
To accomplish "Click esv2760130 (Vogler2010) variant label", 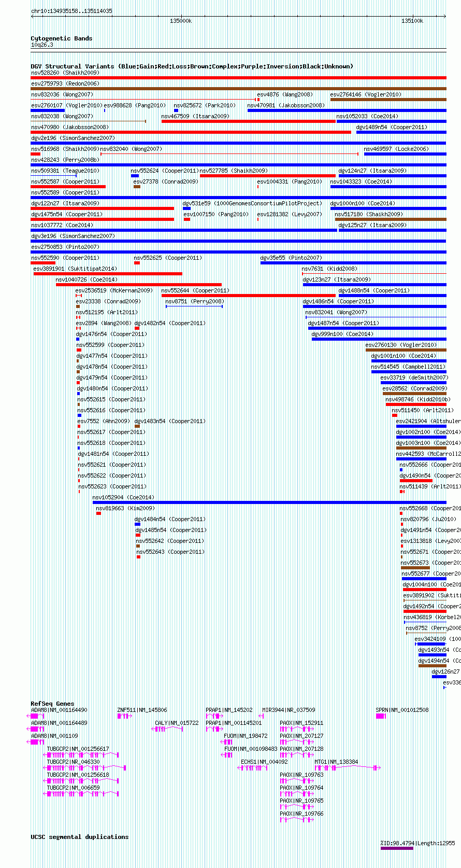I will pos(401,345).
